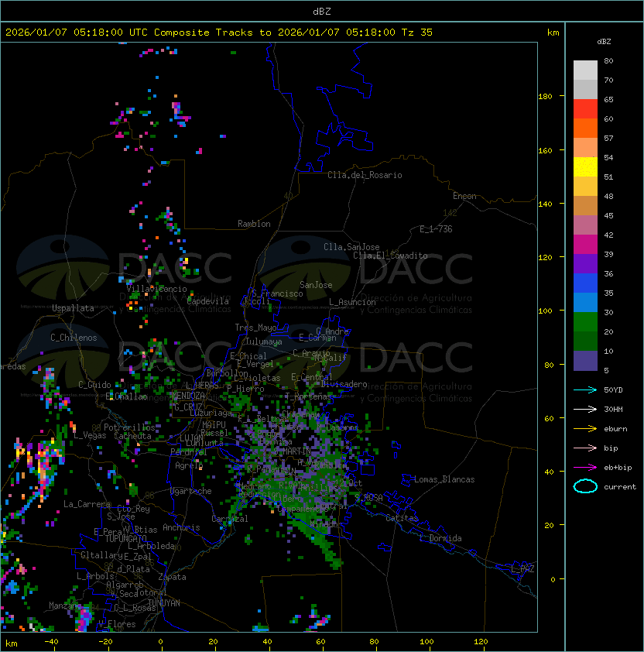
Task: Click the purple swatch above the blue one
Action: point(585,263)
